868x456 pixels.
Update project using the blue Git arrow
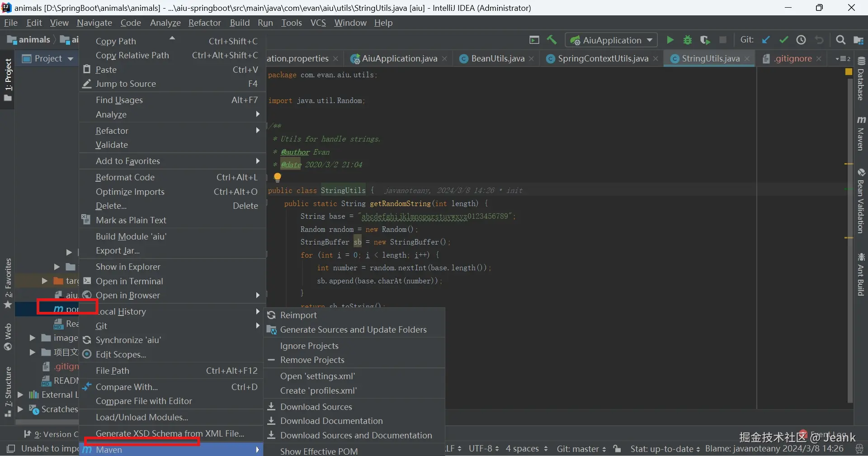point(766,40)
